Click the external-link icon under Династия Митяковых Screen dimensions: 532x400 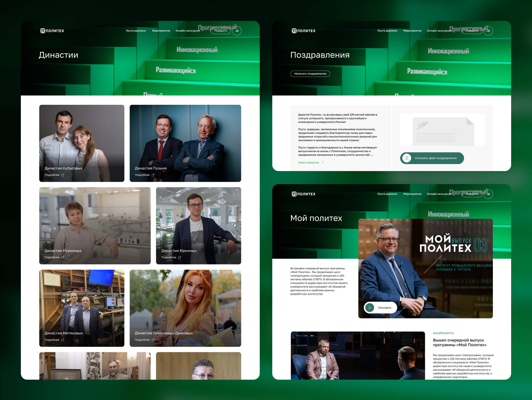tap(63, 340)
